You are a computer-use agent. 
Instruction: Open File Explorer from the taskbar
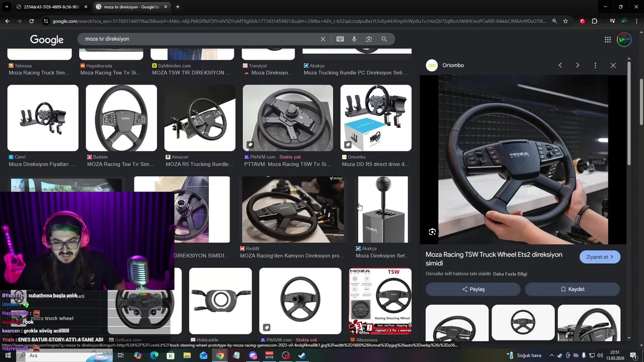[187, 355]
